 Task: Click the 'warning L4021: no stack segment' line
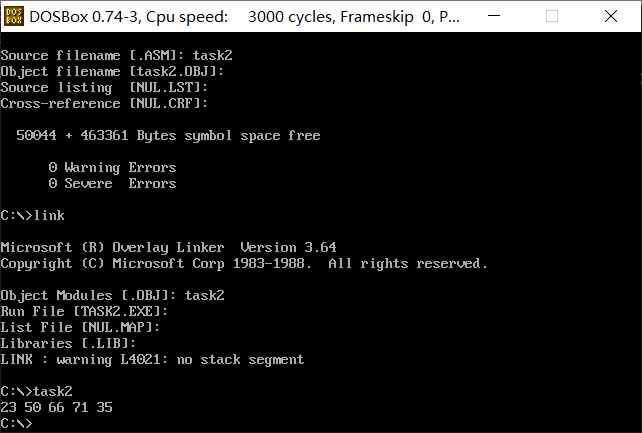(x=152, y=359)
